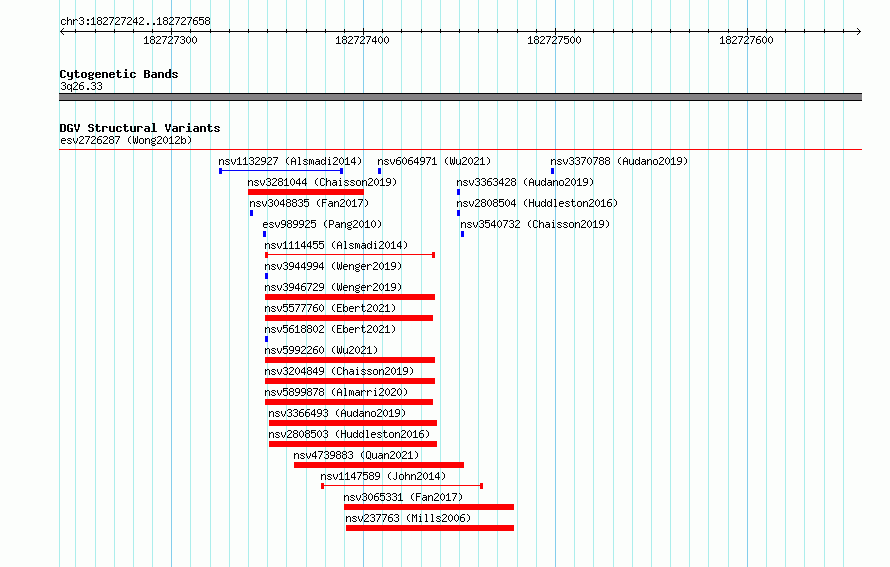Click the red bar under nsv5992260

click(350, 360)
